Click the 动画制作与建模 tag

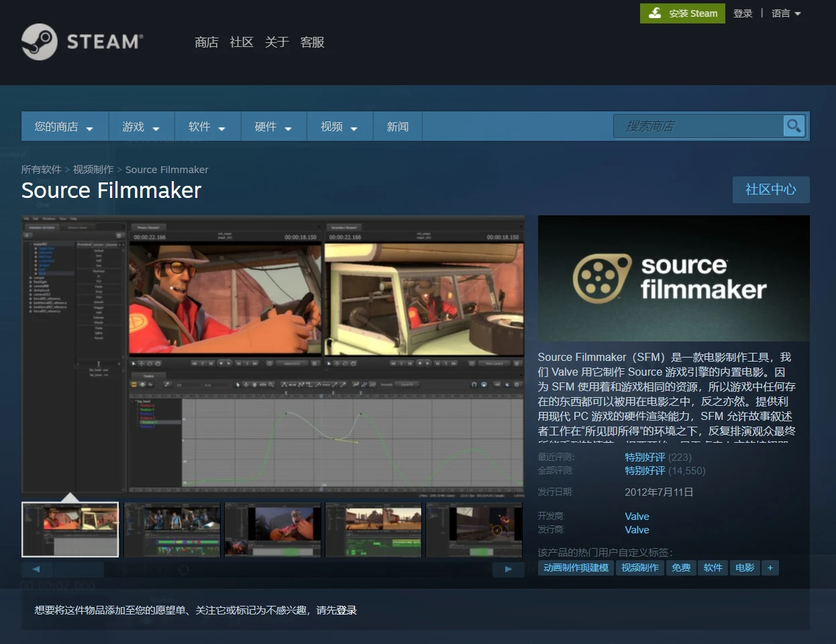(576, 568)
